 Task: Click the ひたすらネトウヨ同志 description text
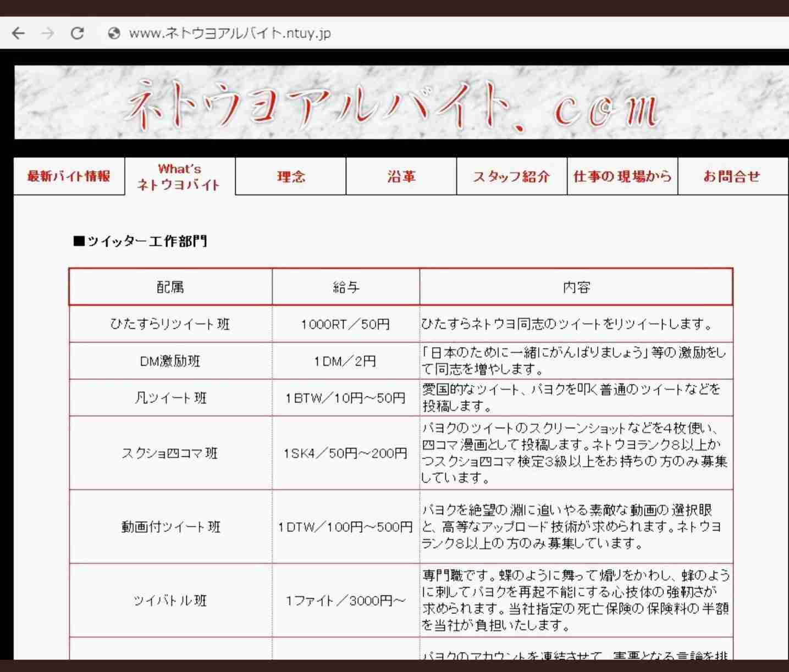[x=567, y=324]
